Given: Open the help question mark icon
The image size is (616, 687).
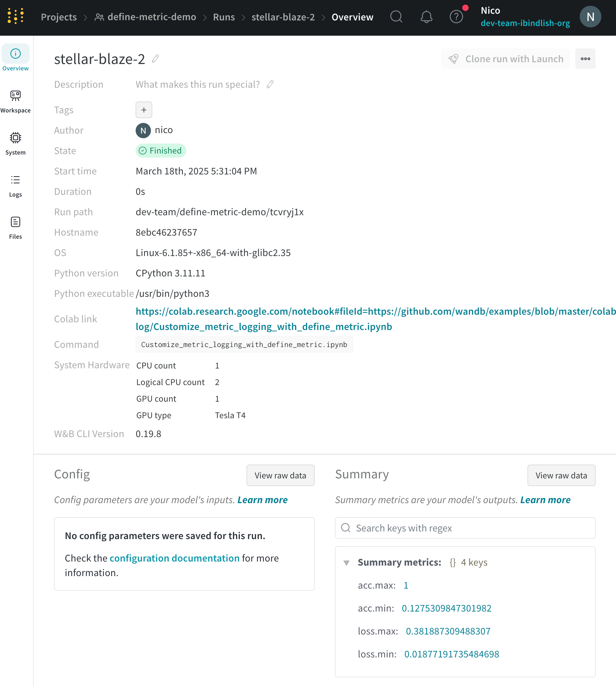Looking at the screenshot, I should 456,17.
